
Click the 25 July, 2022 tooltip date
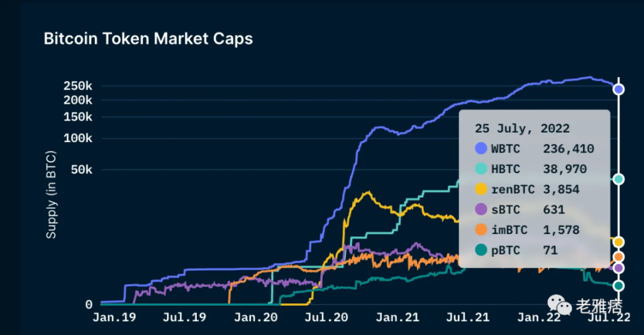(x=522, y=129)
